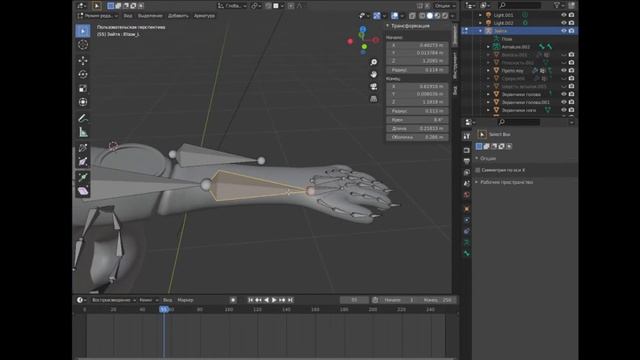
Task: Click the pan hand navigation icon
Action: (x=373, y=74)
